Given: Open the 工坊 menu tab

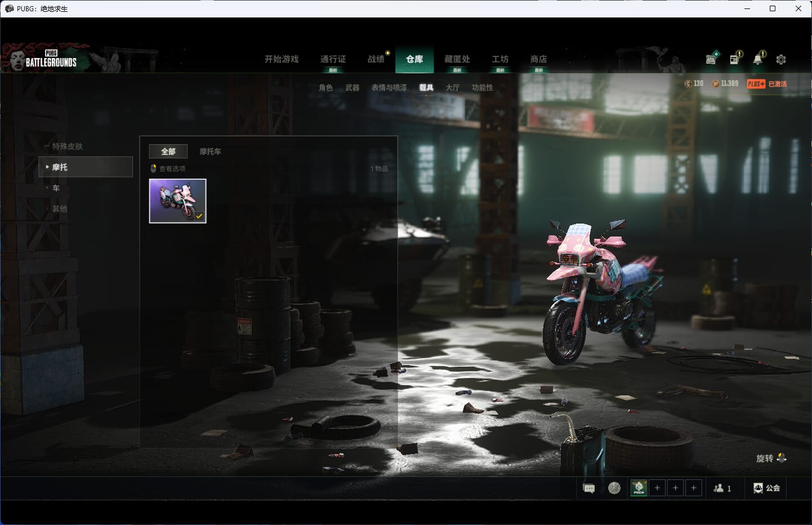Looking at the screenshot, I should pos(500,59).
